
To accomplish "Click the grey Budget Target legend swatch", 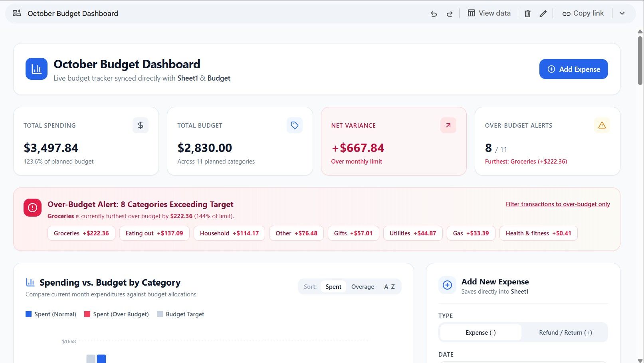I will pyautogui.click(x=160, y=314).
